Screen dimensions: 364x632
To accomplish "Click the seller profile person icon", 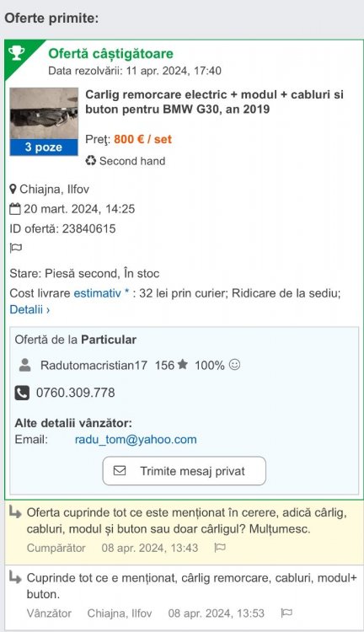I will [x=25, y=365].
